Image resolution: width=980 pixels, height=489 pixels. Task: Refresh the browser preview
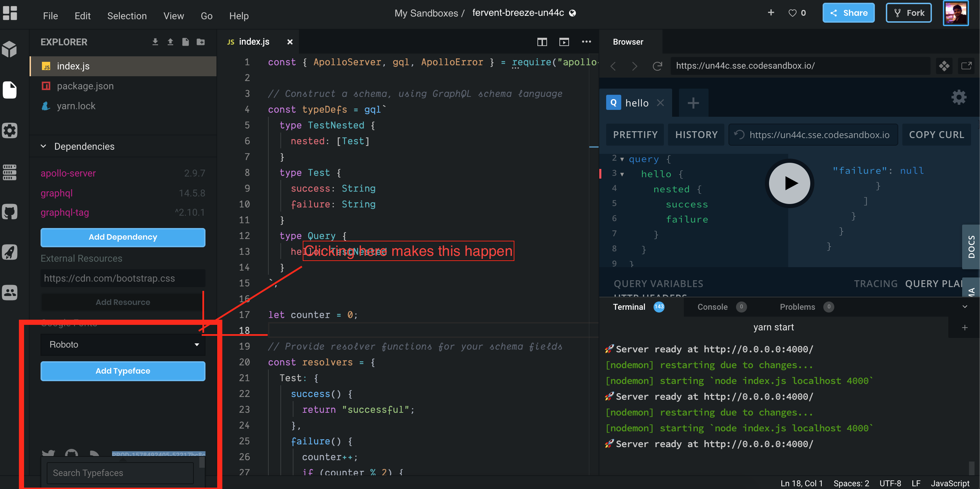pos(658,66)
